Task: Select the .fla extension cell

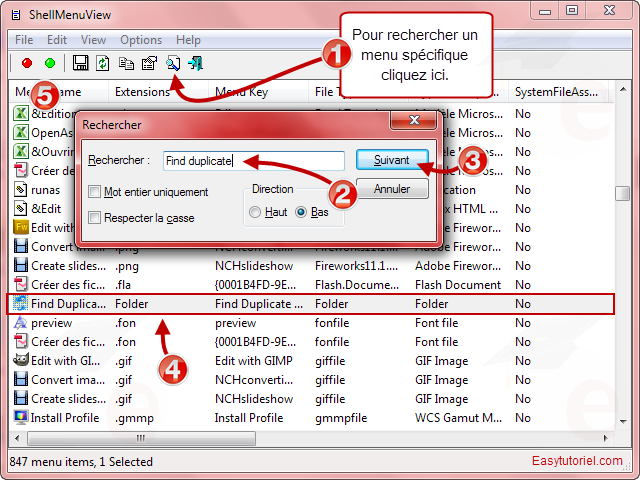Action: pos(123,284)
